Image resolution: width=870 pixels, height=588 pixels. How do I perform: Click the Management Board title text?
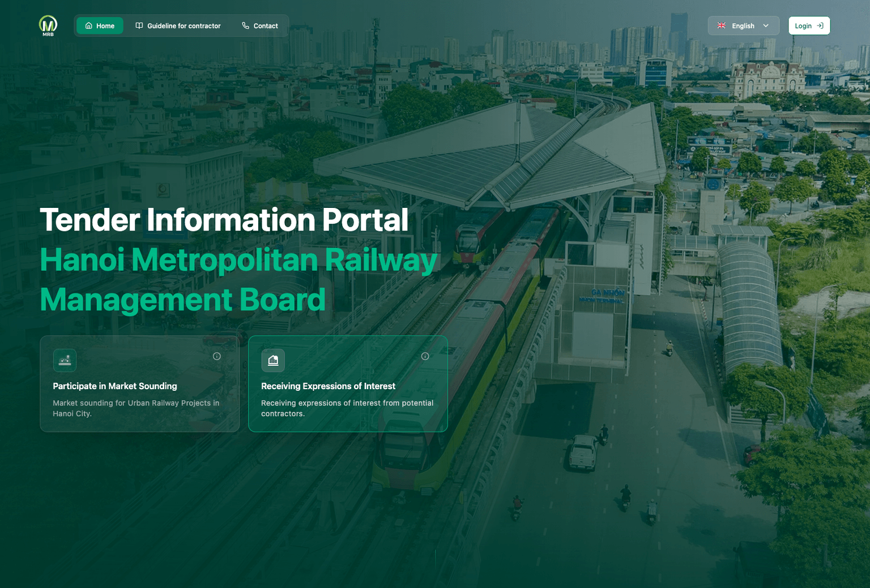tap(183, 300)
